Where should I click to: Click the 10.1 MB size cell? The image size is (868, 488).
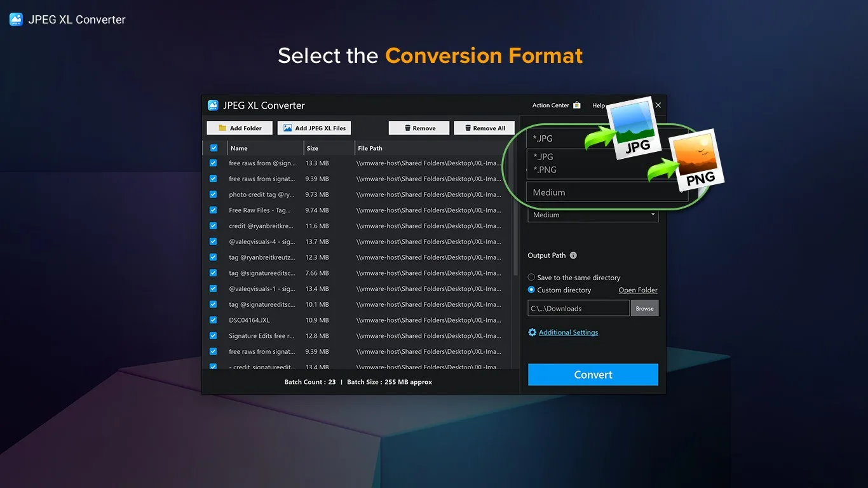pos(317,304)
